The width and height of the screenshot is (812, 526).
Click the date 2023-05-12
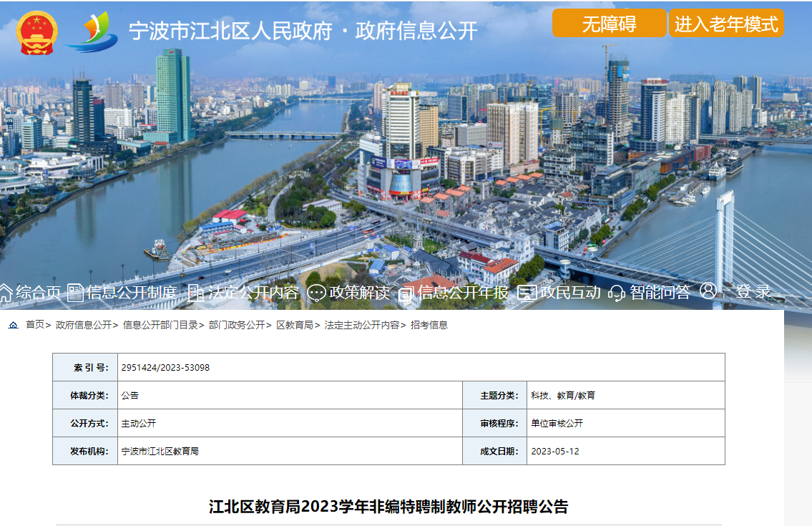click(x=555, y=452)
